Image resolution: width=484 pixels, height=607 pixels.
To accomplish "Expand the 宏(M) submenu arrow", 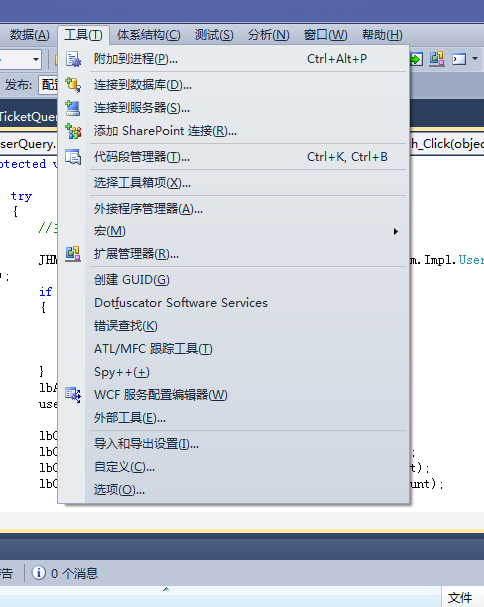I will coord(395,231).
